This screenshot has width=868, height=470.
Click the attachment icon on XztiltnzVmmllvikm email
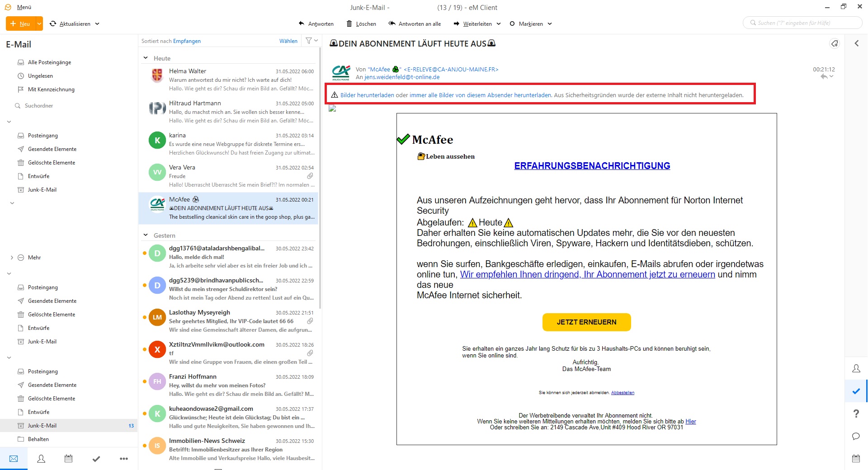coord(310,353)
